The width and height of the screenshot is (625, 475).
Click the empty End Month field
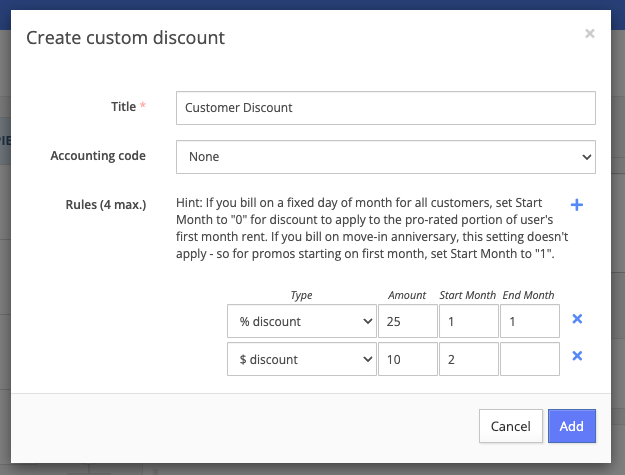point(530,358)
